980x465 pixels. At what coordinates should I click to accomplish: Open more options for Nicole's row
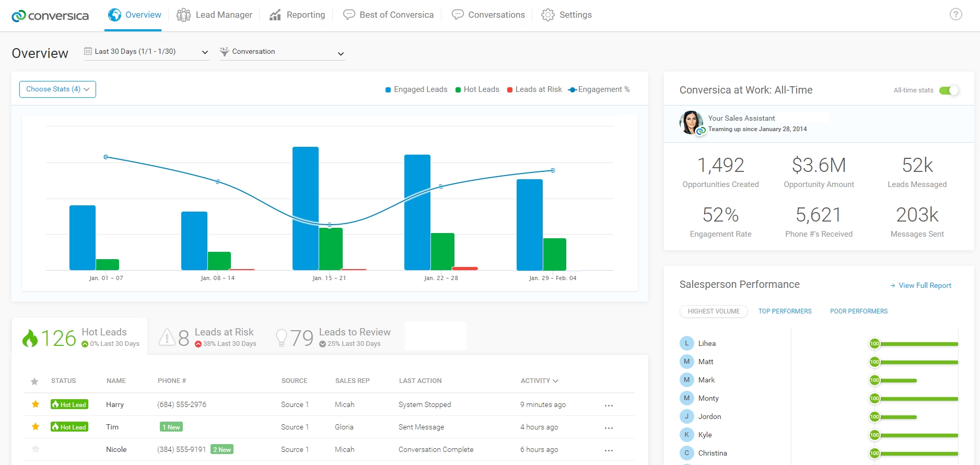pos(609,450)
